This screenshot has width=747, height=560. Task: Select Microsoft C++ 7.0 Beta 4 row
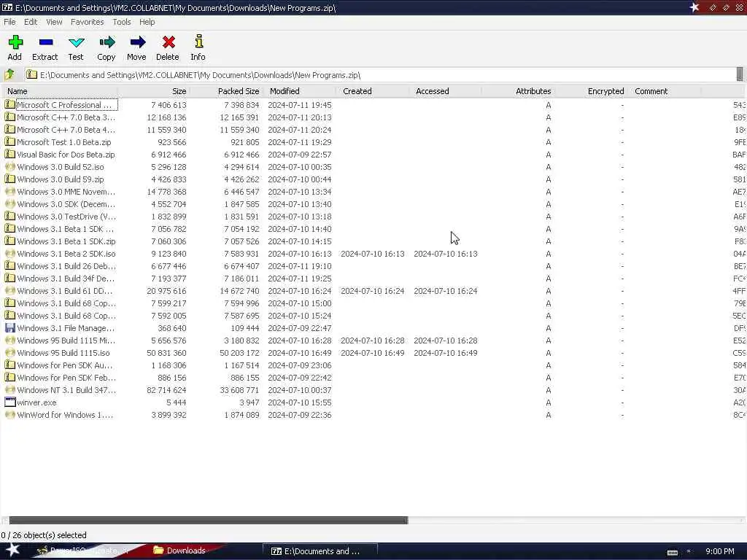click(373, 130)
